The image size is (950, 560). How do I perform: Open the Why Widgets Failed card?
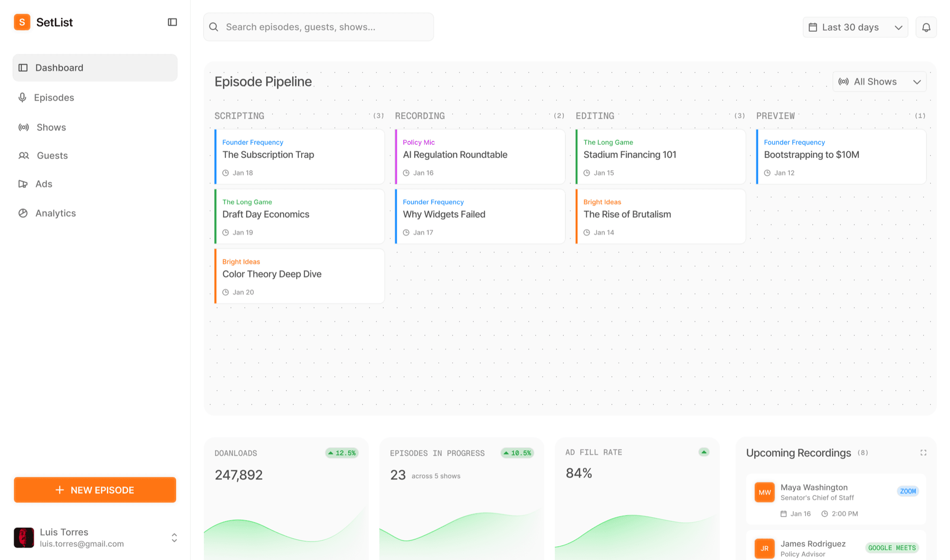[480, 216]
